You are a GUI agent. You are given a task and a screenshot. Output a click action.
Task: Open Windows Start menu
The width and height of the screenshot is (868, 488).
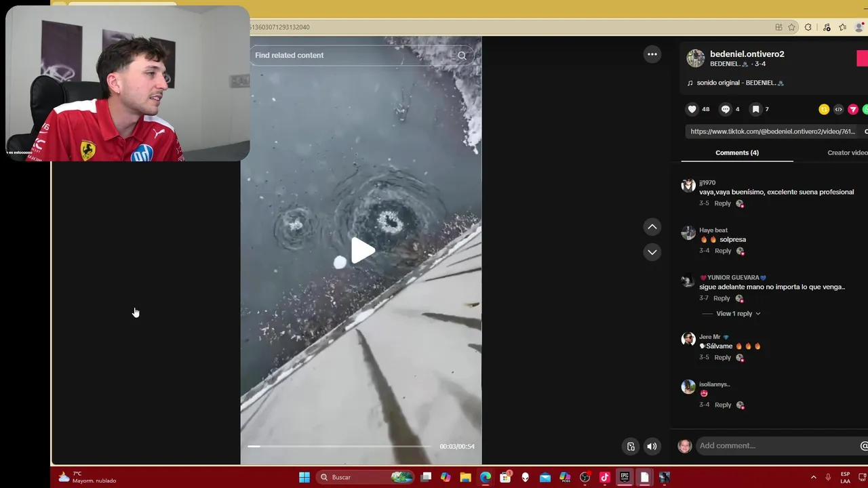tap(304, 477)
